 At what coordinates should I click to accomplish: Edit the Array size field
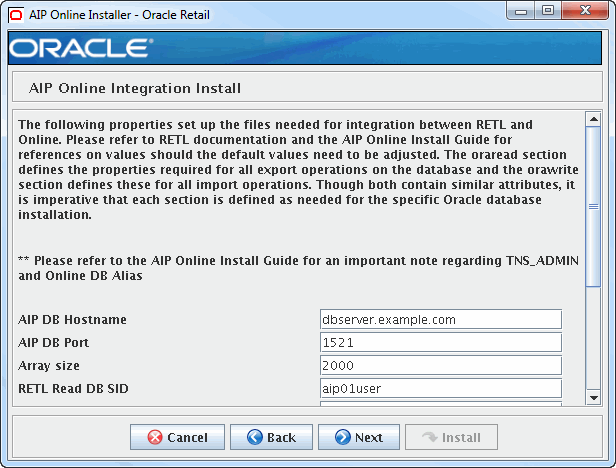coord(441,365)
